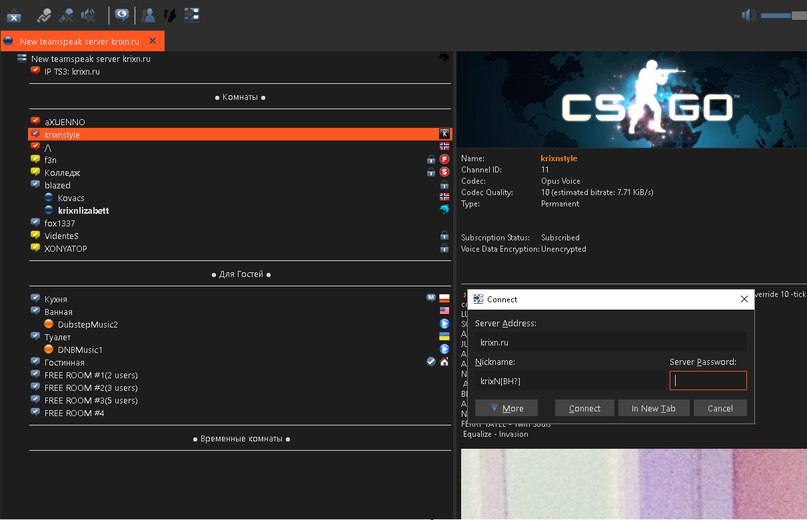Click the home icon on Гостинная row
Image resolution: width=807 pixels, height=520 pixels.
pos(445,361)
